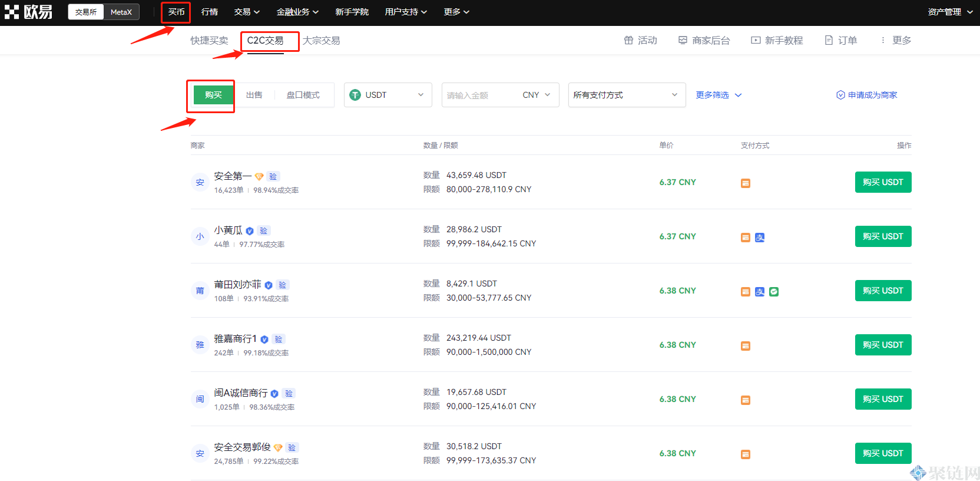Select 安全第一 price 6.37 CNY
Viewport: 980px width, 481px height.
(x=677, y=182)
